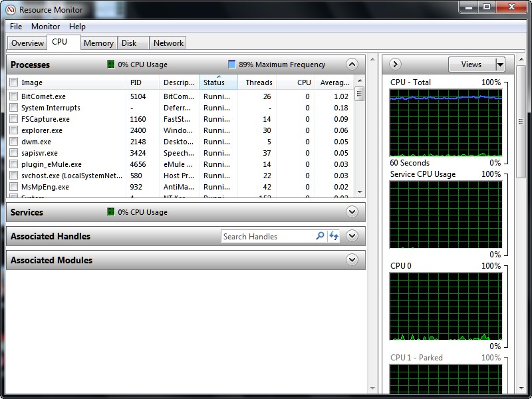The height and width of the screenshot is (399, 532).
Task: Tick the select-all checkbox next to Image
Action: pos(13,82)
